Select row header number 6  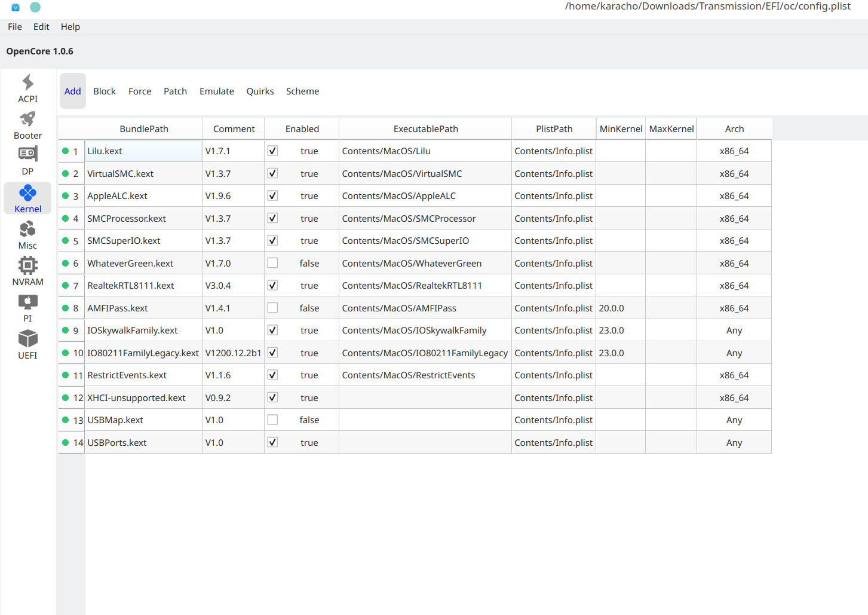pos(72,263)
